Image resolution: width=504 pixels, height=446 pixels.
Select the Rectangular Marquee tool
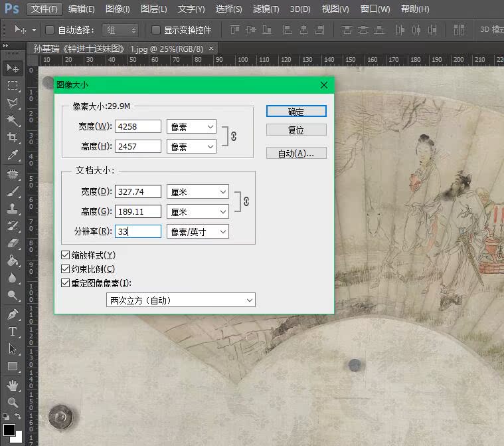coord(13,86)
